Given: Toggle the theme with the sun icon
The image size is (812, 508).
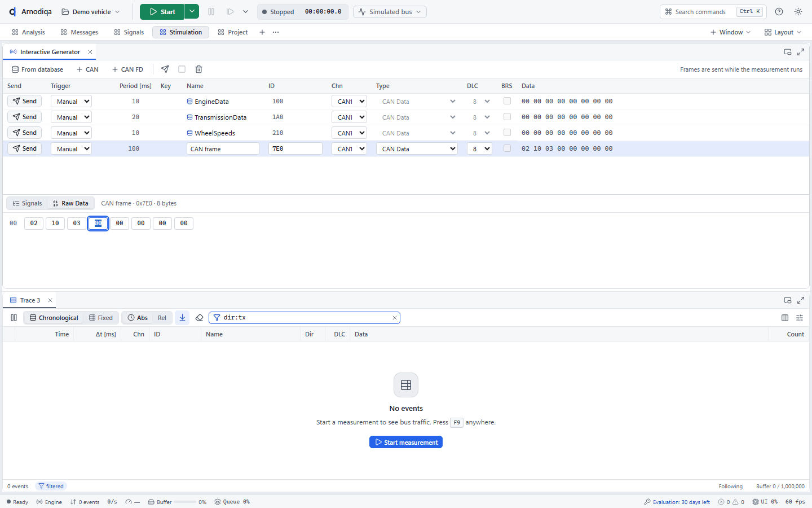Looking at the screenshot, I should (x=798, y=12).
